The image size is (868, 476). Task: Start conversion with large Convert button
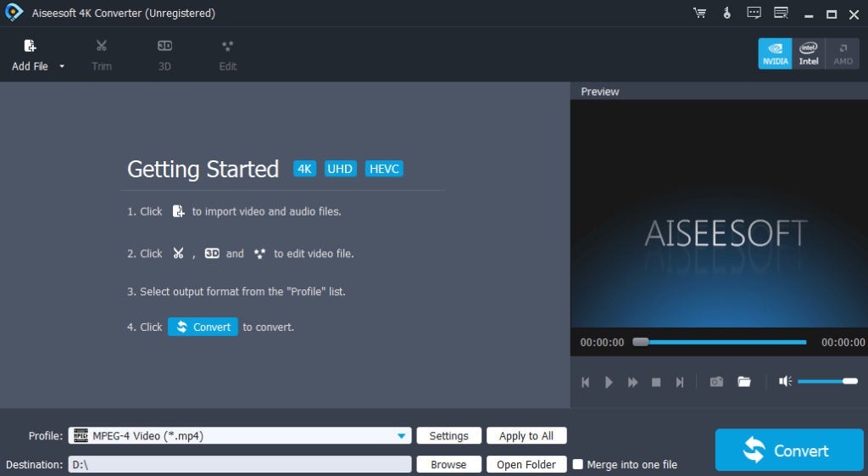pyautogui.click(x=789, y=450)
